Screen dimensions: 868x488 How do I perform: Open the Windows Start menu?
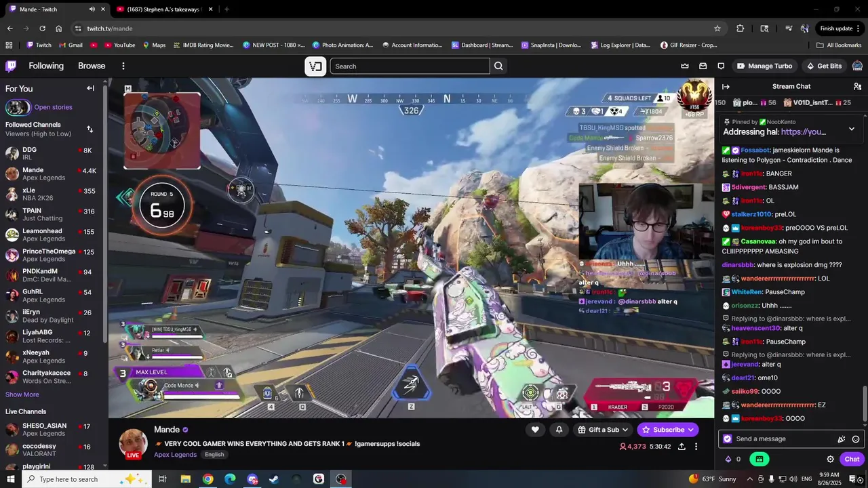coord(11,479)
